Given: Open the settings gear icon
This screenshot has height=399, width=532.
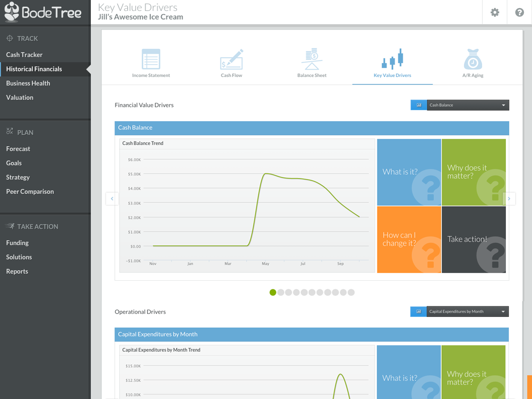Looking at the screenshot, I should click(x=494, y=12).
